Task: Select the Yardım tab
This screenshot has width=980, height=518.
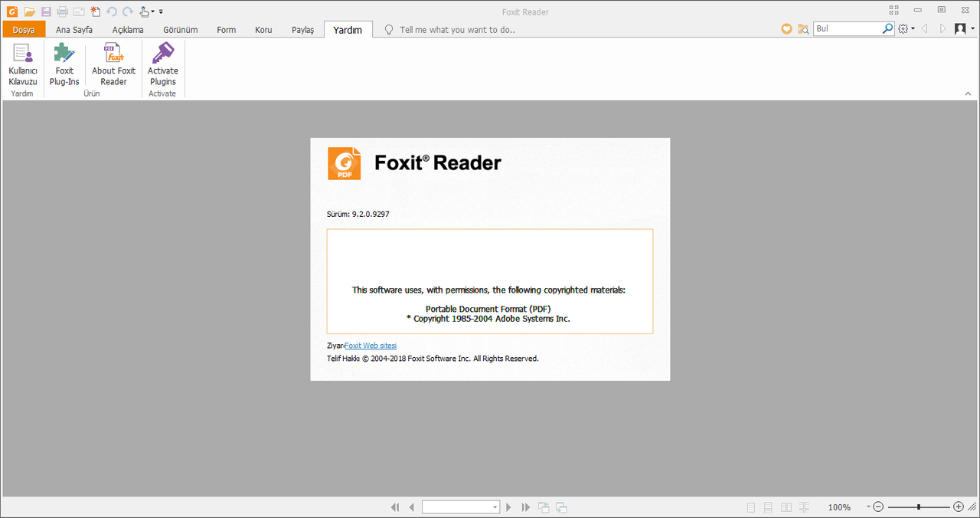Action: point(348,30)
